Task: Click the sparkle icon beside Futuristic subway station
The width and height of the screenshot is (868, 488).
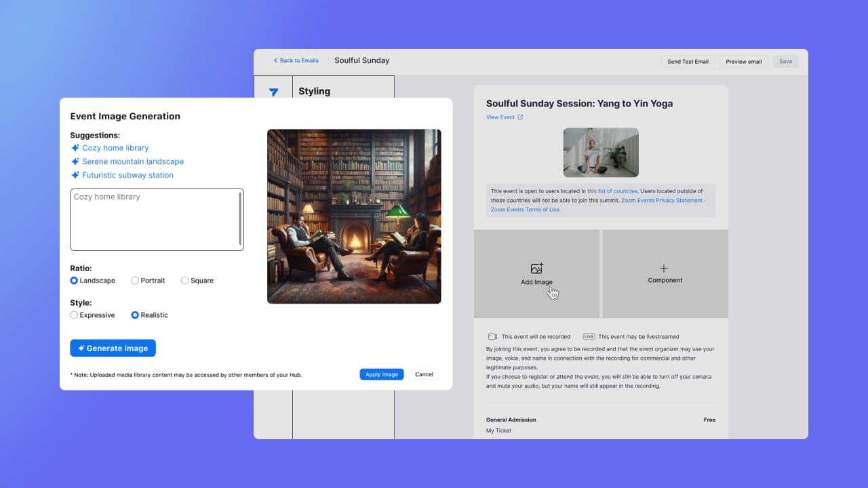Action: pos(75,175)
